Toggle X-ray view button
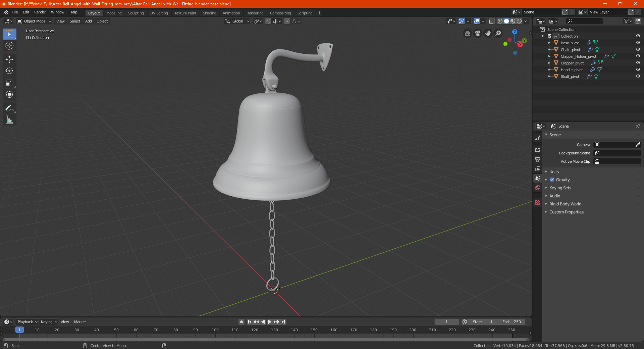Screen dimensions: 644x349 point(492,21)
